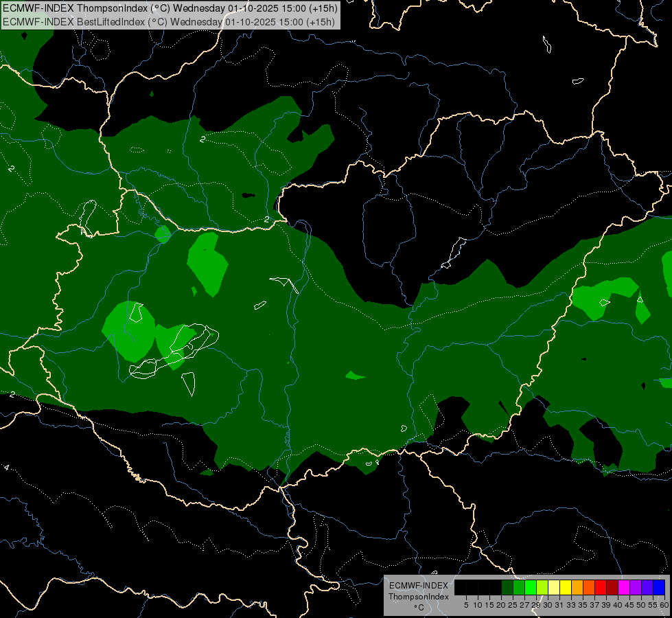
Task: Click the legend tick value 20
Action: 500,605
